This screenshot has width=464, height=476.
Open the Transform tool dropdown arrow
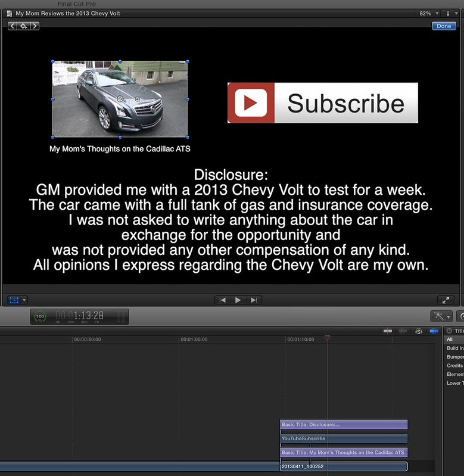pos(24,300)
